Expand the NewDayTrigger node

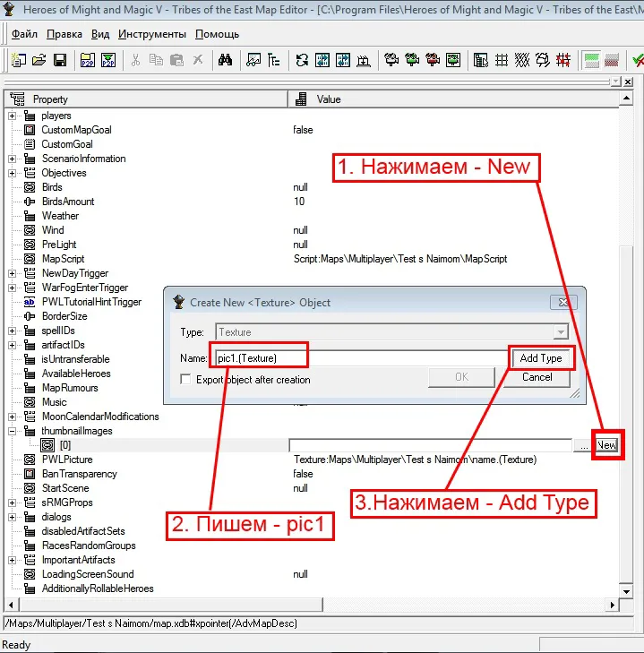click(x=12, y=273)
